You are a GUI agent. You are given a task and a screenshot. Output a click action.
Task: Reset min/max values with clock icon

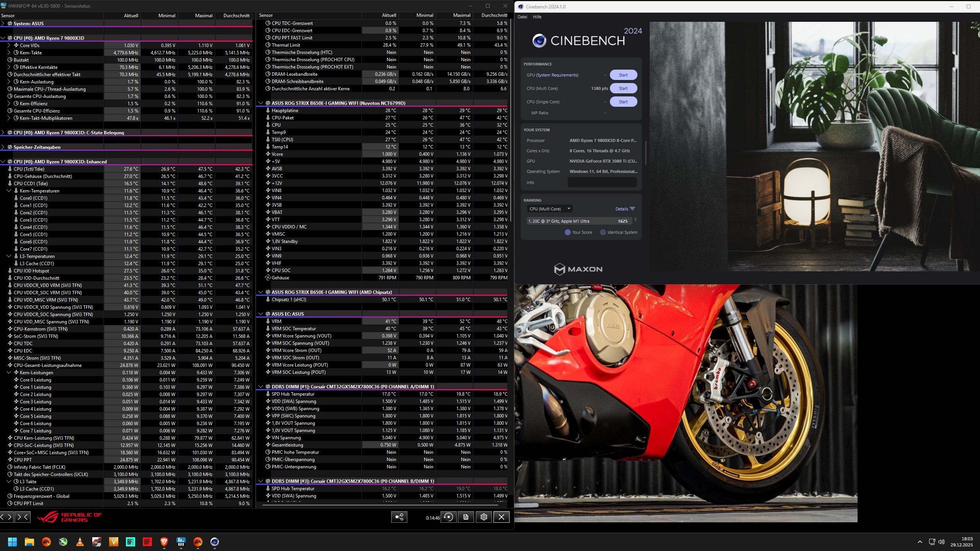tap(448, 517)
